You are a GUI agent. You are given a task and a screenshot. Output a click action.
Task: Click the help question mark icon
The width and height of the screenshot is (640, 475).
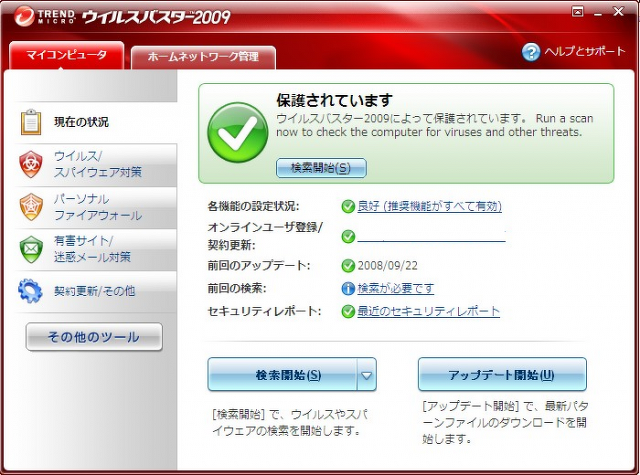530,52
